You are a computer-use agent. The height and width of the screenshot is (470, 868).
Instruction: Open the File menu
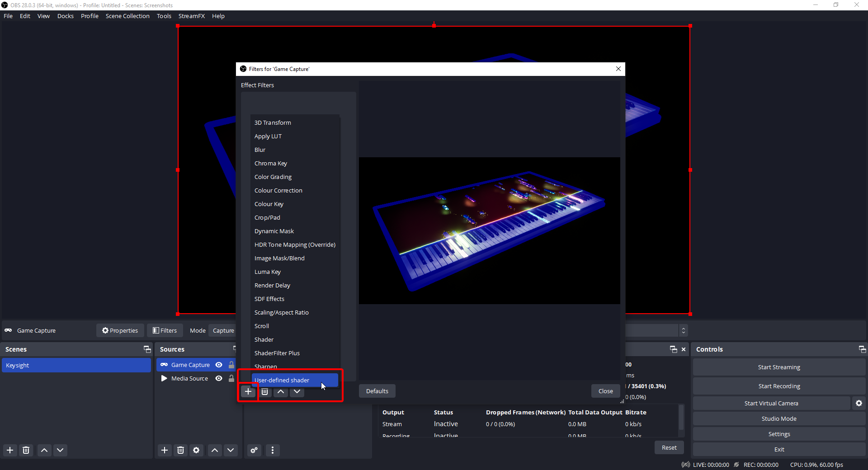tap(8, 16)
